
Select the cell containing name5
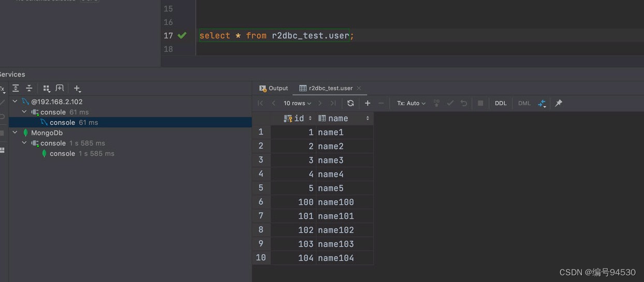pos(345,188)
